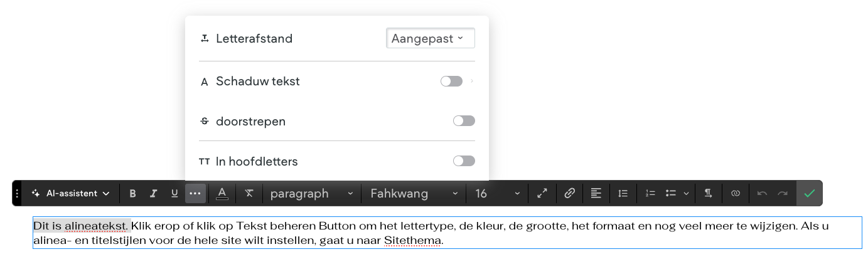Expand the paragraph style dropdown
Screen dimensions: 868x264
coord(312,194)
